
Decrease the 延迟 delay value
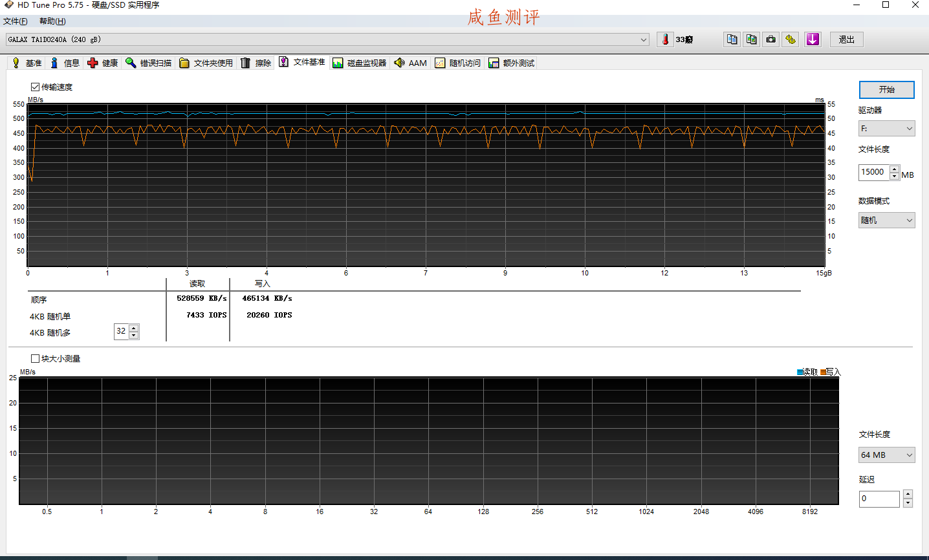point(908,502)
